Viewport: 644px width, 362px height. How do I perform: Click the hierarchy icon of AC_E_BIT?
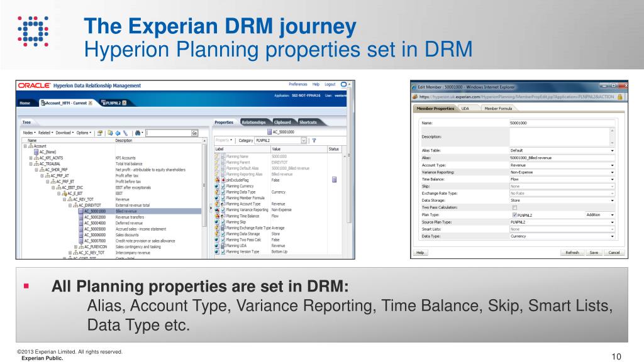(64, 194)
